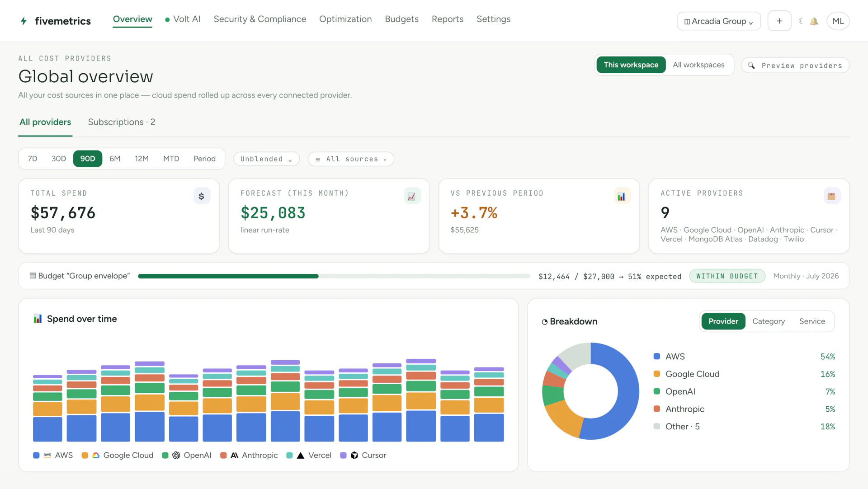This screenshot has height=489, width=868.
Task: Select the 12M time range
Action: (x=142, y=159)
